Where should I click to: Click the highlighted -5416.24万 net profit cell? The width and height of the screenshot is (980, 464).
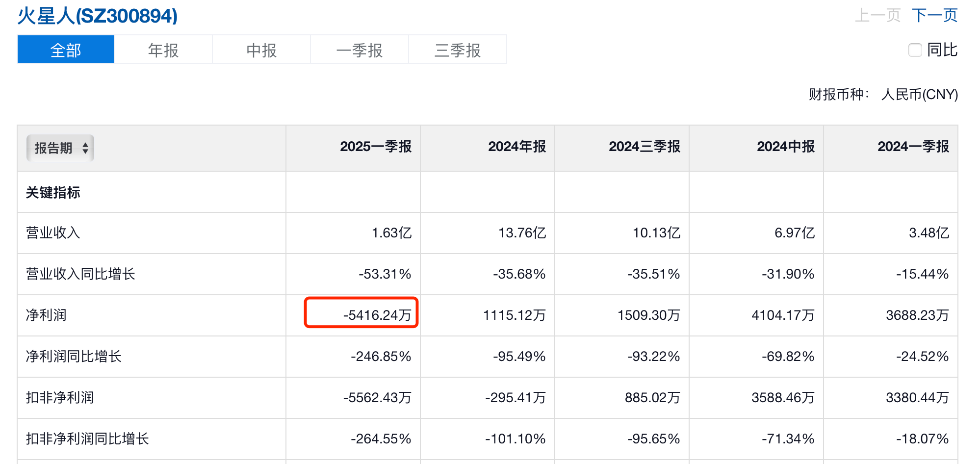click(377, 315)
